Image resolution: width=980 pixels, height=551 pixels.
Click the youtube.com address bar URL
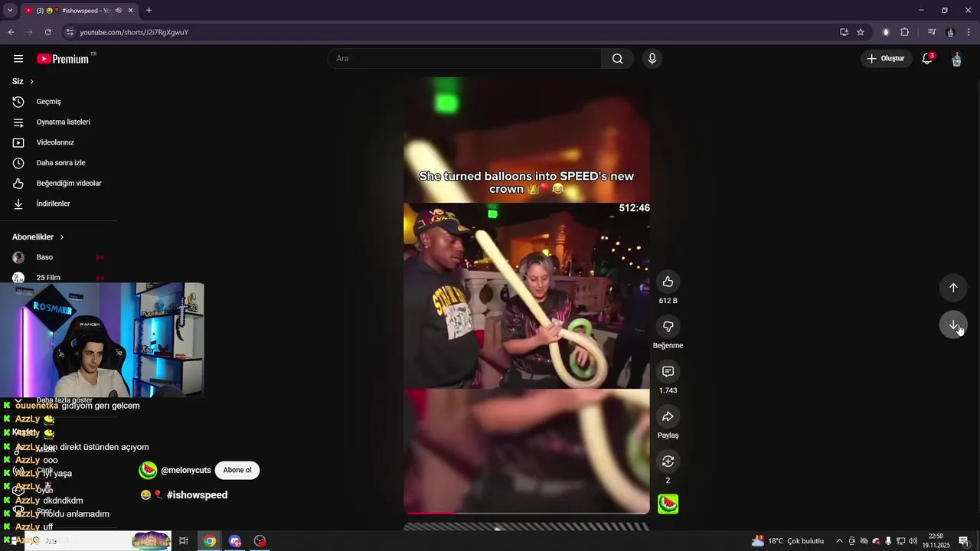pos(134,32)
